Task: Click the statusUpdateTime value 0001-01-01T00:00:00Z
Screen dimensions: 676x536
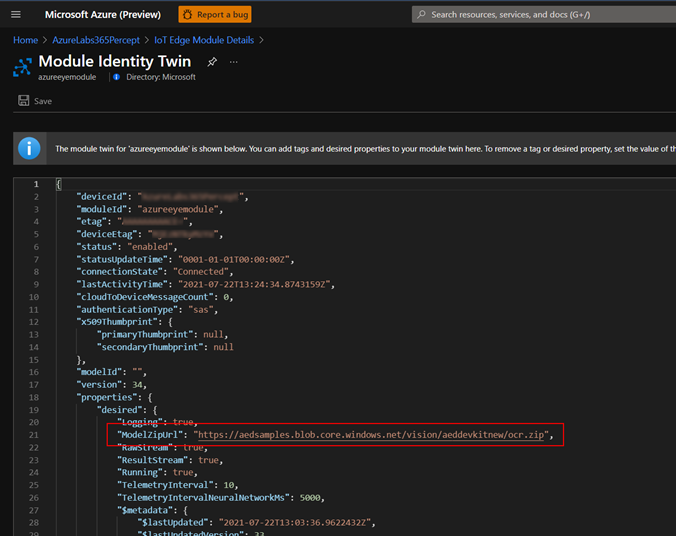Action: 234,259
